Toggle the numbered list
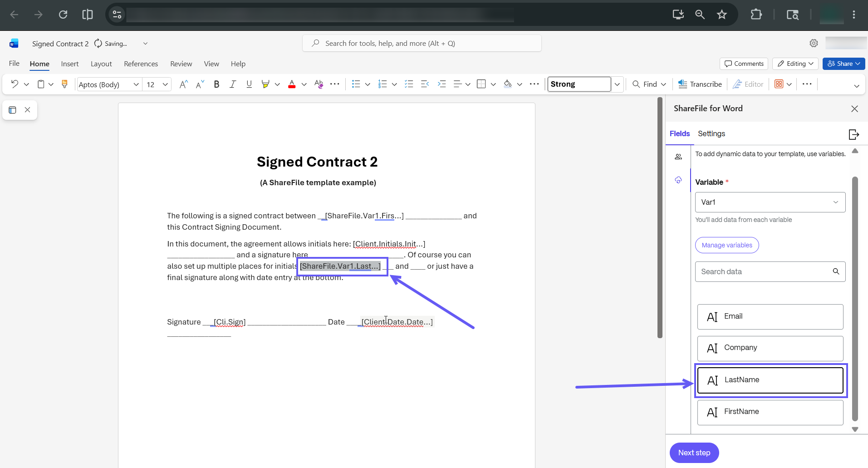The image size is (868, 468). tap(383, 84)
